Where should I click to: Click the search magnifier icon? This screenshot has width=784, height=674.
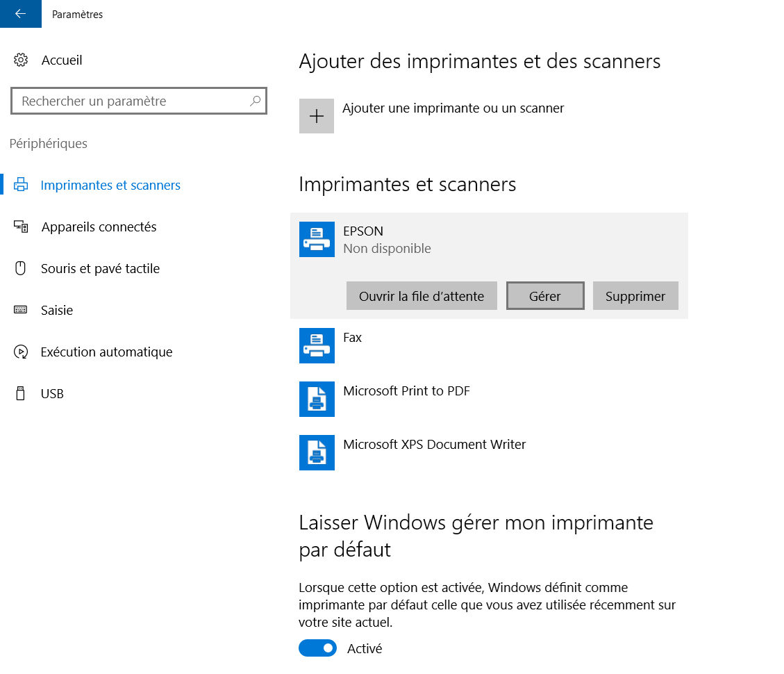pos(255,101)
